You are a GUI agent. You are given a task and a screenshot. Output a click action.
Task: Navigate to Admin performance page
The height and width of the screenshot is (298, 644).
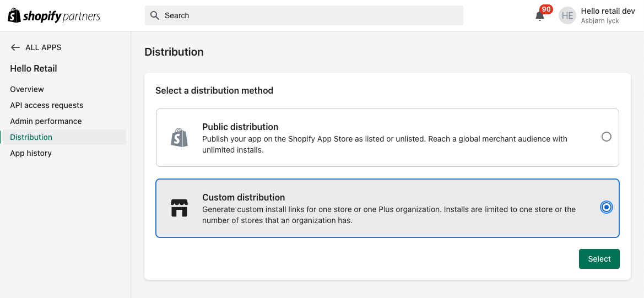click(x=46, y=121)
